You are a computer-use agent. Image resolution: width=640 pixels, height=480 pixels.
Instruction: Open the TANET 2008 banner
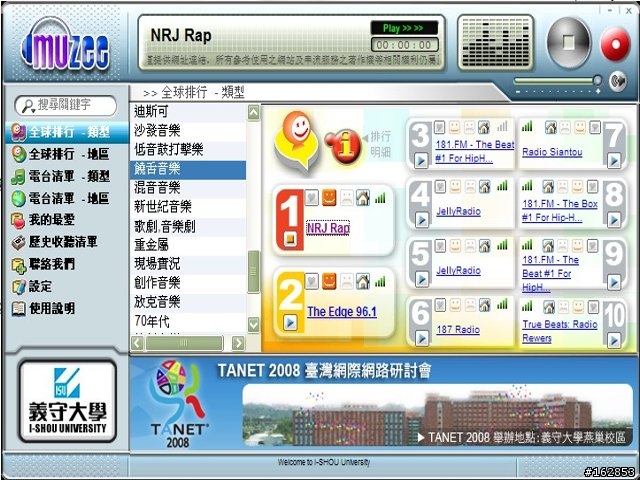(x=384, y=404)
